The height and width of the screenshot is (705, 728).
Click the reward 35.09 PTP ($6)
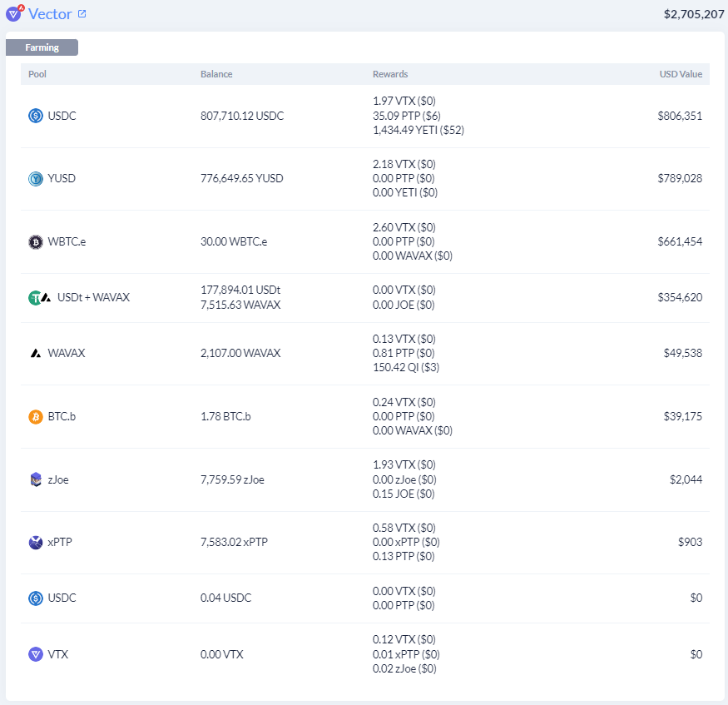[x=406, y=116]
